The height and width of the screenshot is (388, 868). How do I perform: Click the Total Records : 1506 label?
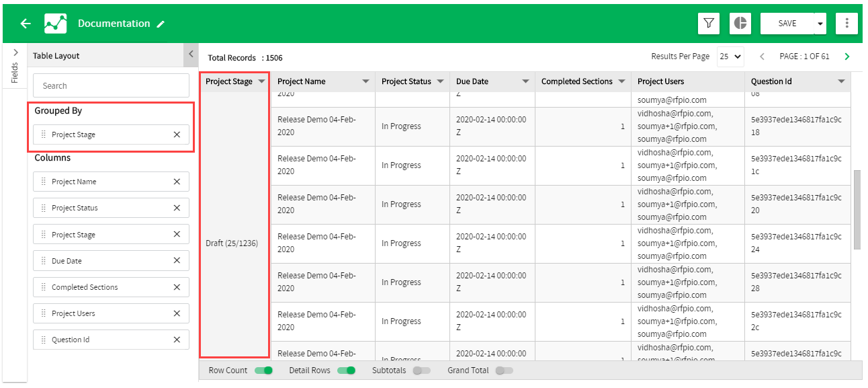(x=245, y=58)
